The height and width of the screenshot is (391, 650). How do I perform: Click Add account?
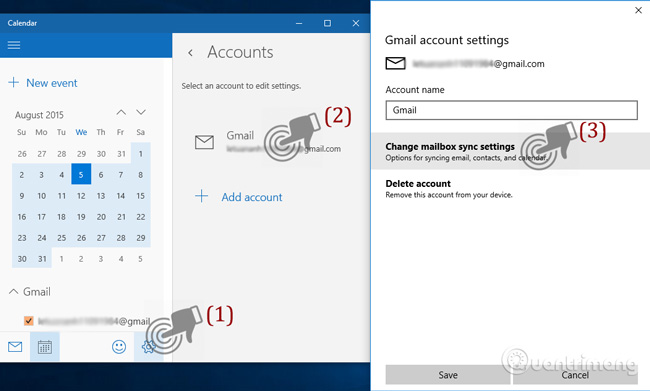tap(252, 197)
